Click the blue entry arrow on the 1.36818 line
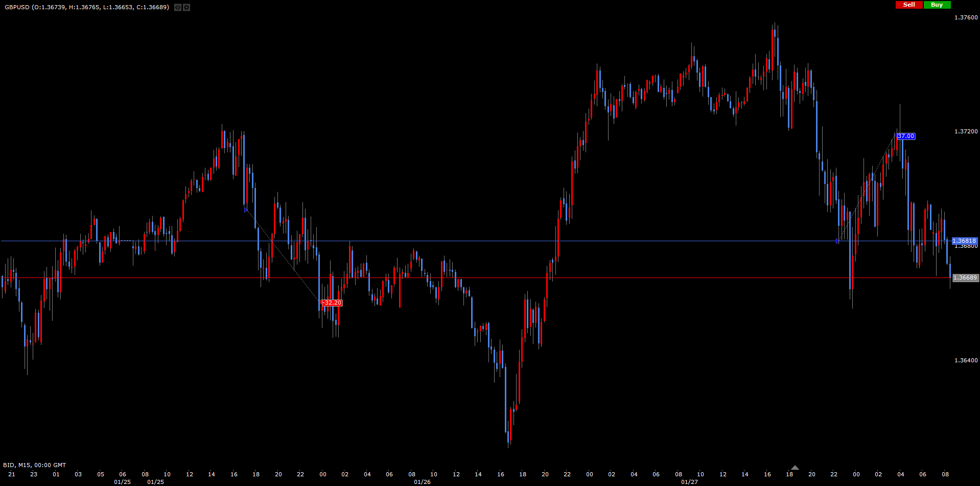This screenshot has width=980, height=486. tap(837, 241)
